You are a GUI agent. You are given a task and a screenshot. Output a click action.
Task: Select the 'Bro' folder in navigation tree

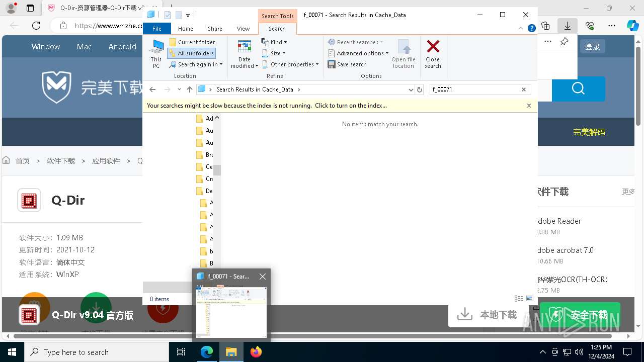point(204,155)
